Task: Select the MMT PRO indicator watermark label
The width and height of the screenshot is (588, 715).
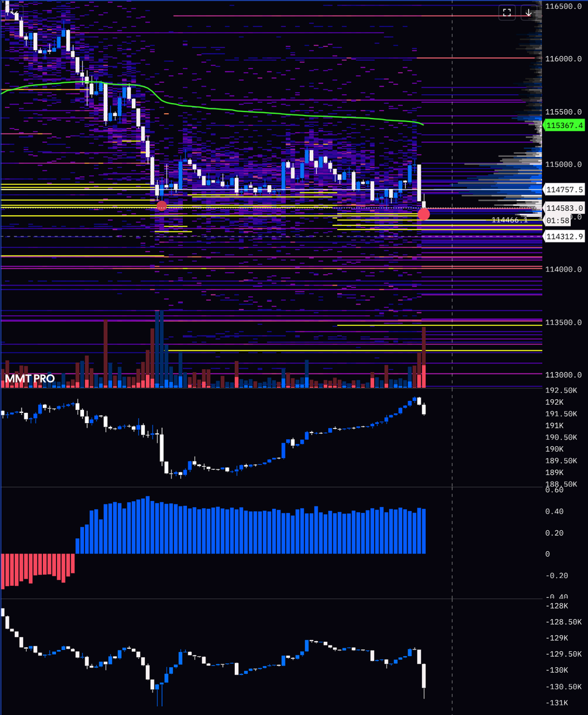Action: coord(29,378)
